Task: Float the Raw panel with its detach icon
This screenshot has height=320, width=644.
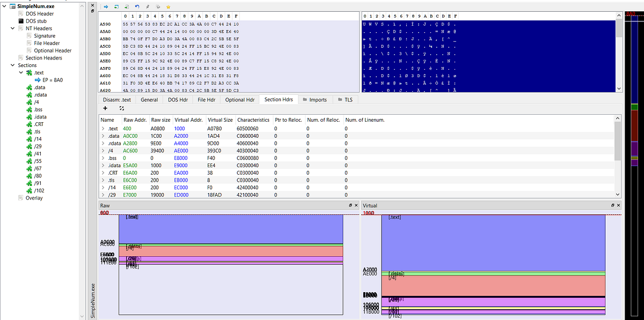Action: [x=350, y=205]
